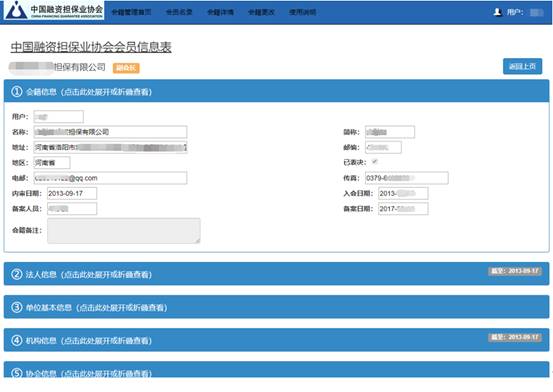Toggle the 已表决 checkbox
Screen dimensions: 553x392
[375, 162]
